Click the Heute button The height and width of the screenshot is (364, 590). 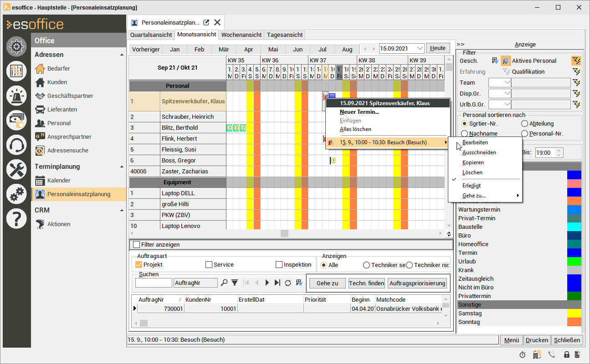click(438, 48)
